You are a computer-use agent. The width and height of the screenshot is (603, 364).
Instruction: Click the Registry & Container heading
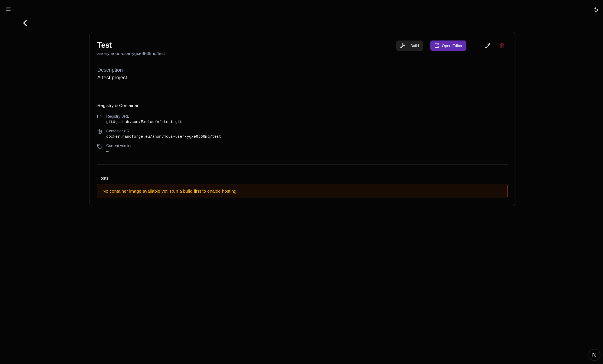pos(118,105)
